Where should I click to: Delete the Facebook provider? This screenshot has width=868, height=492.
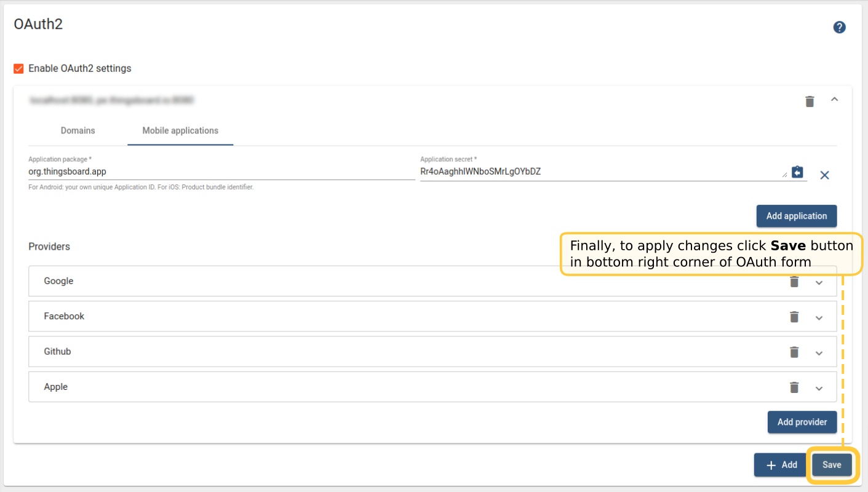(794, 317)
